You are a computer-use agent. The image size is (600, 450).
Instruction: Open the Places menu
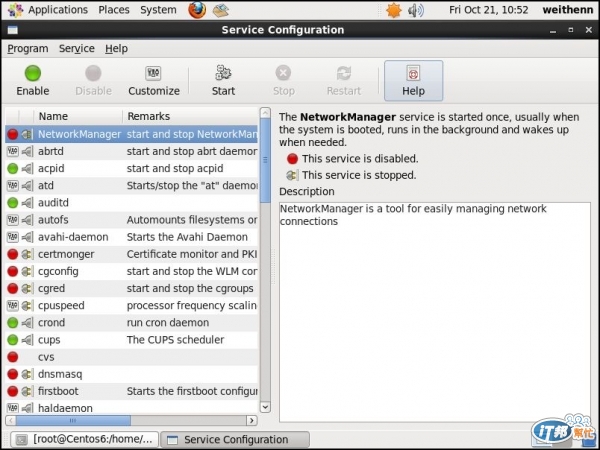pos(114,10)
